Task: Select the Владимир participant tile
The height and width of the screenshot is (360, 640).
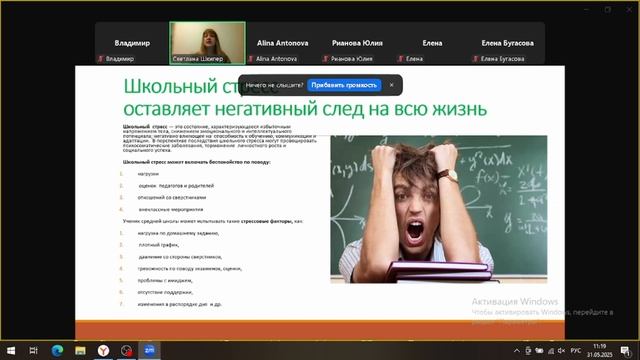Action: tap(132, 43)
